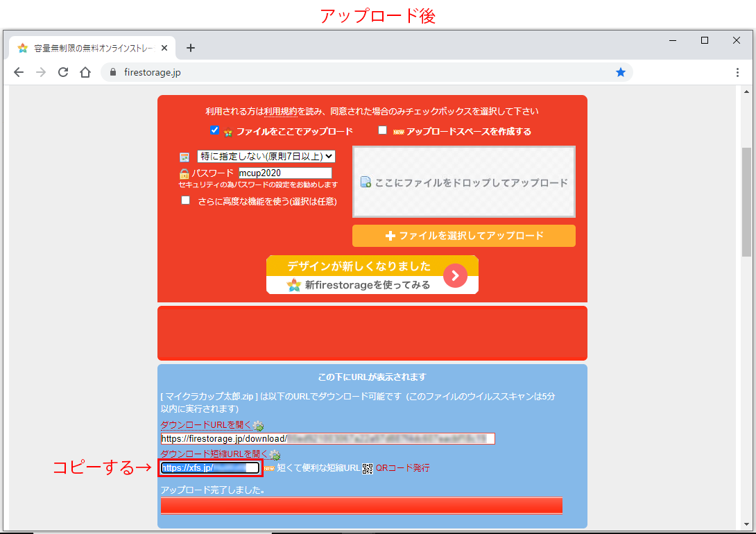Image resolution: width=756 pixels, height=534 pixels.
Task: Select the firestorage.jp/download URL field
Action: [x=328, y=438]
